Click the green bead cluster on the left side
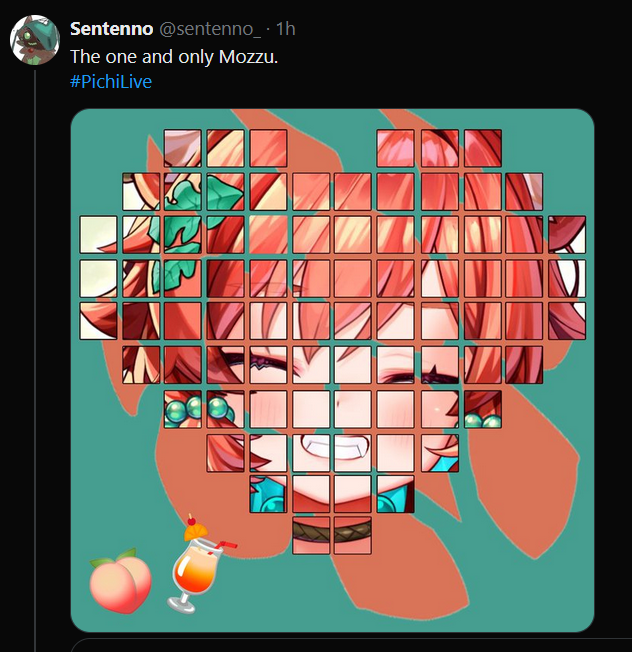Image resolution: width=632 pixels, height=652 pixels. click(200, 409)
